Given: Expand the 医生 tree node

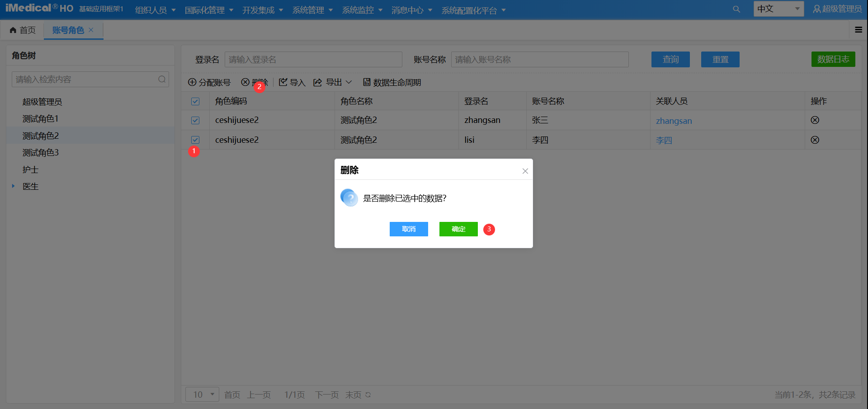Looking at the screenshot, I should click(13, 186).
